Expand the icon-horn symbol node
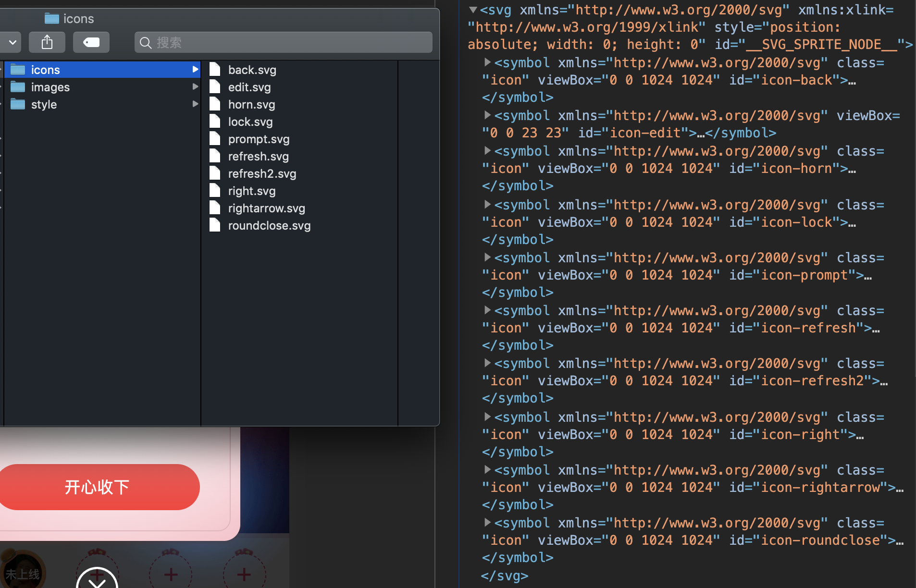Viewport: 916px width, 588px height. (487, 150)
